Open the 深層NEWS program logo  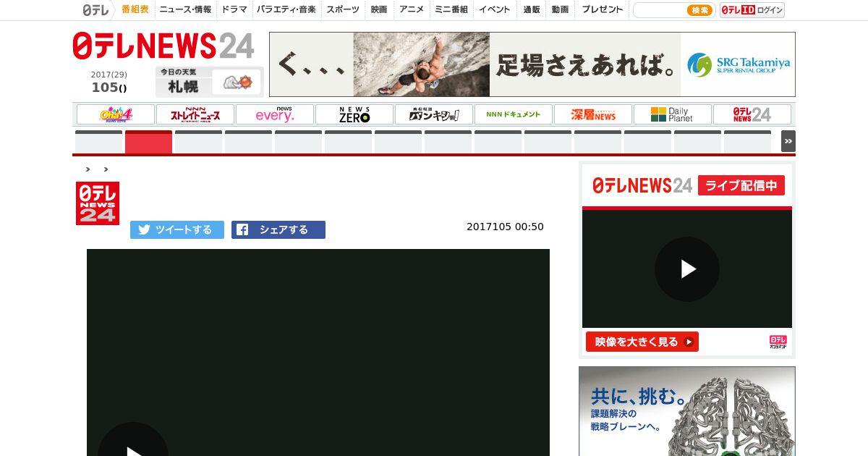click(x=593, y=114)
